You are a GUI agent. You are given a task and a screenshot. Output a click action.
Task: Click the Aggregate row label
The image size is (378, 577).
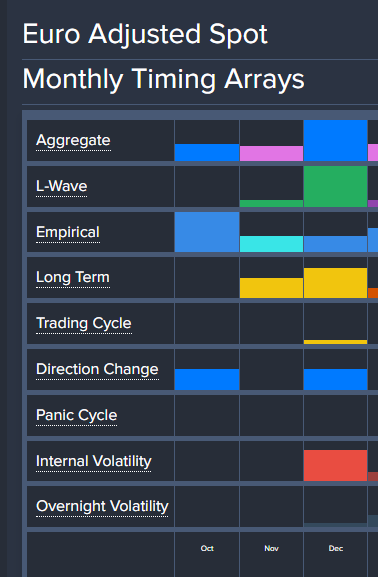coord(73,141)
